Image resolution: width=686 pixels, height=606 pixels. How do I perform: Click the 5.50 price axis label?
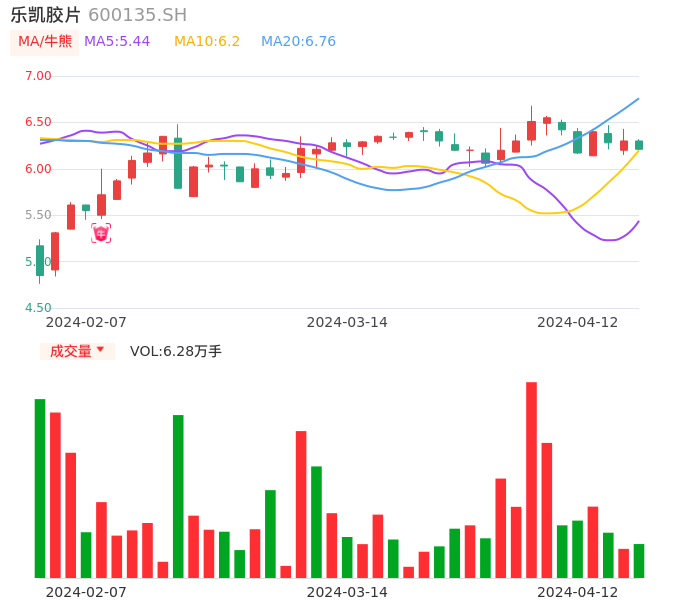point(38,215)
